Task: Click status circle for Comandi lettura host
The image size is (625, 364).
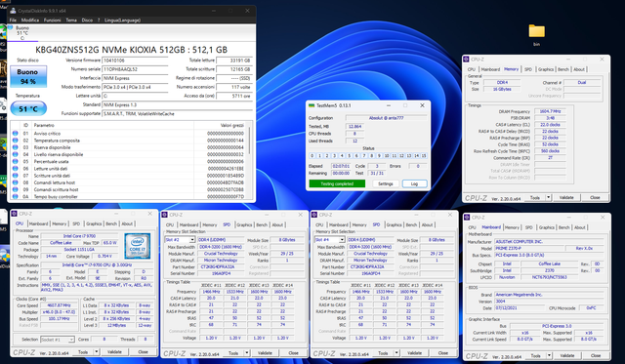Action: (16, 182)
